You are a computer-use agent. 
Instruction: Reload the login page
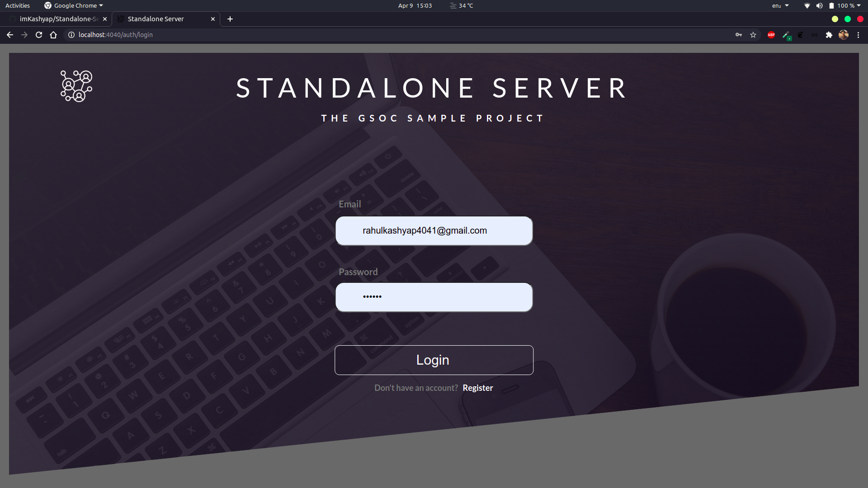[39, 35]
